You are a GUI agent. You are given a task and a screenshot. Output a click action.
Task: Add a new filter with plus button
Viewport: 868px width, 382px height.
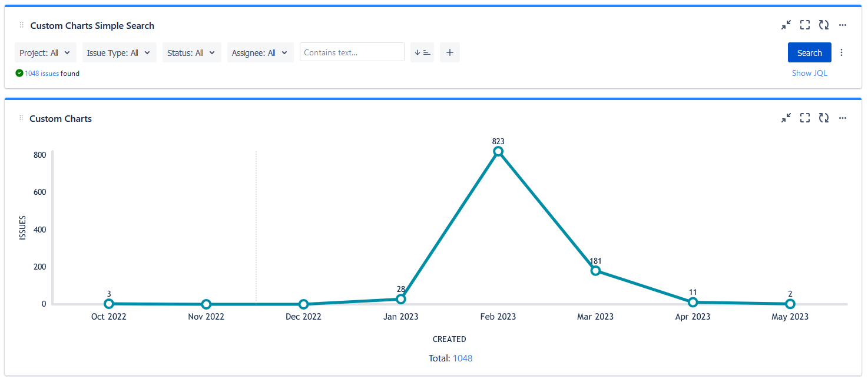450,52
